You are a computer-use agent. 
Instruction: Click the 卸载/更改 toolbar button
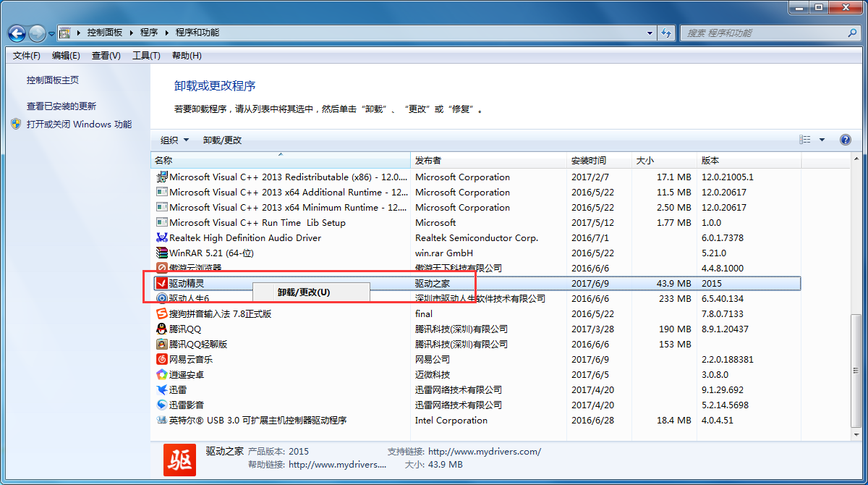point(222,140)
